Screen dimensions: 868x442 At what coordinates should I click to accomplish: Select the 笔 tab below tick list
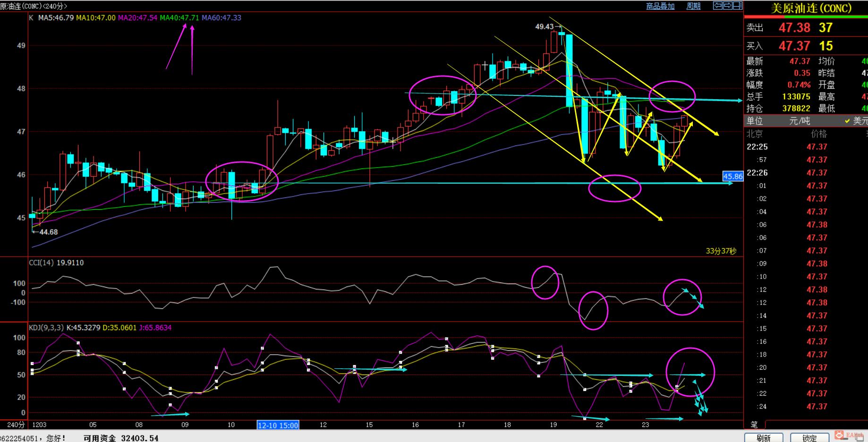coord(754,424)
